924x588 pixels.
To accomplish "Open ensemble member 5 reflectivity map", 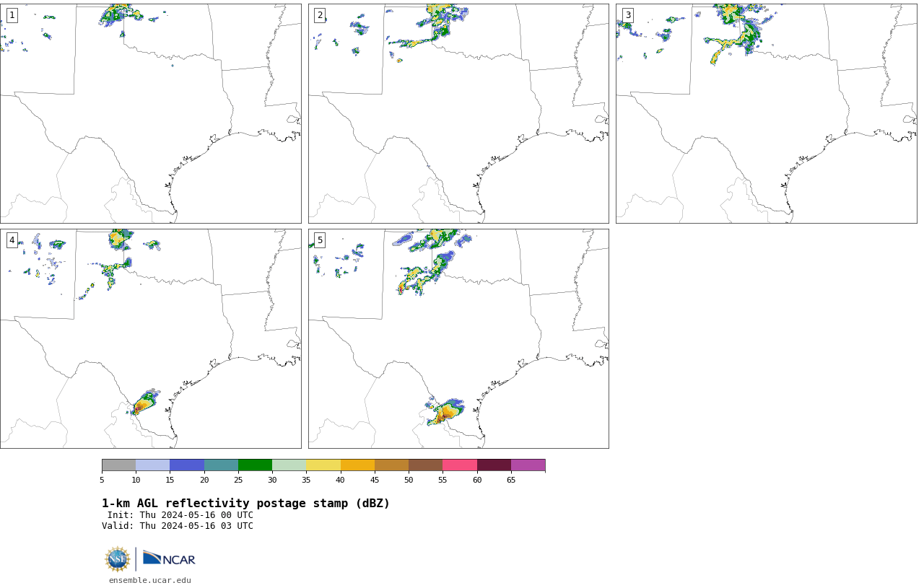I will pyautogui.click(x=458, y=338).
